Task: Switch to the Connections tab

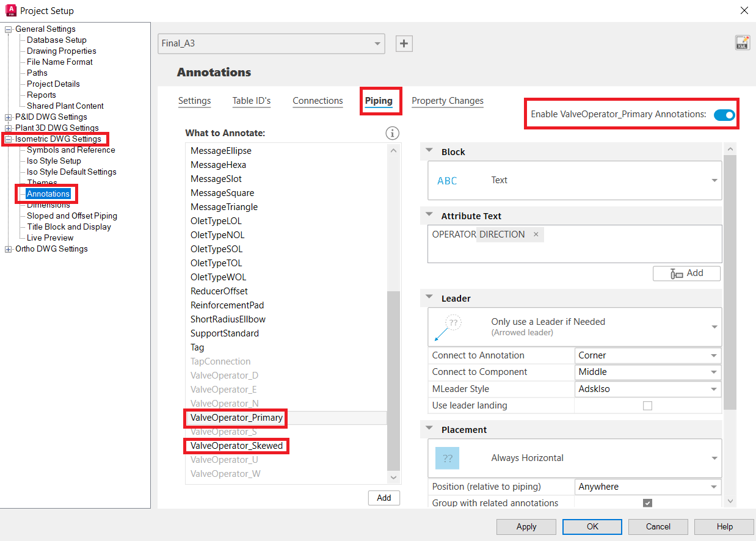Action: coord(318,101)
